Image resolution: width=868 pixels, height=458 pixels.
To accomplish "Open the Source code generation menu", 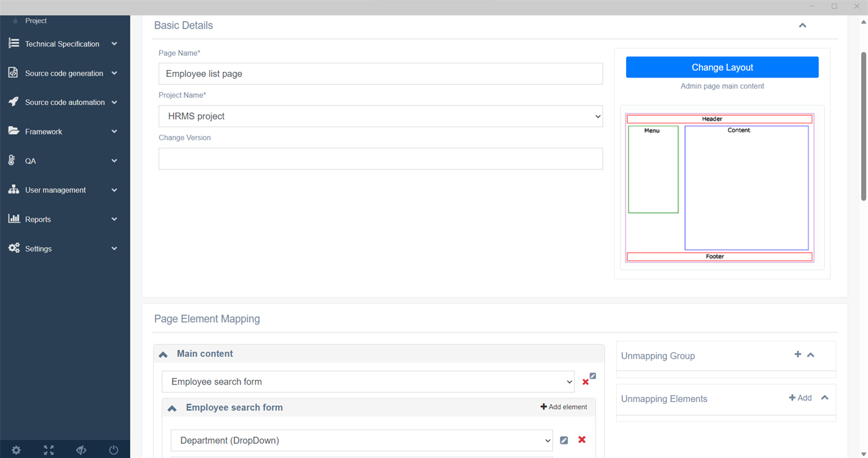I will click(64, 73).
